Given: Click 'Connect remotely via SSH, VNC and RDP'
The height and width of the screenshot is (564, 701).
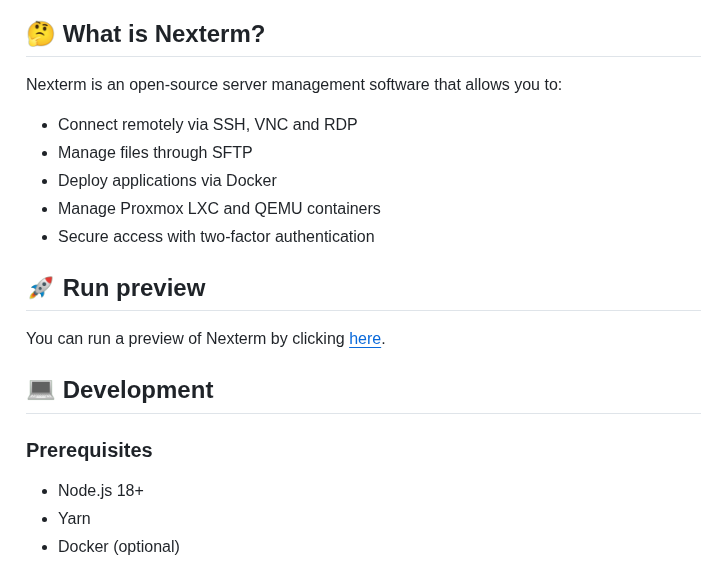Looking at the screenshot, I should point(208,125).
